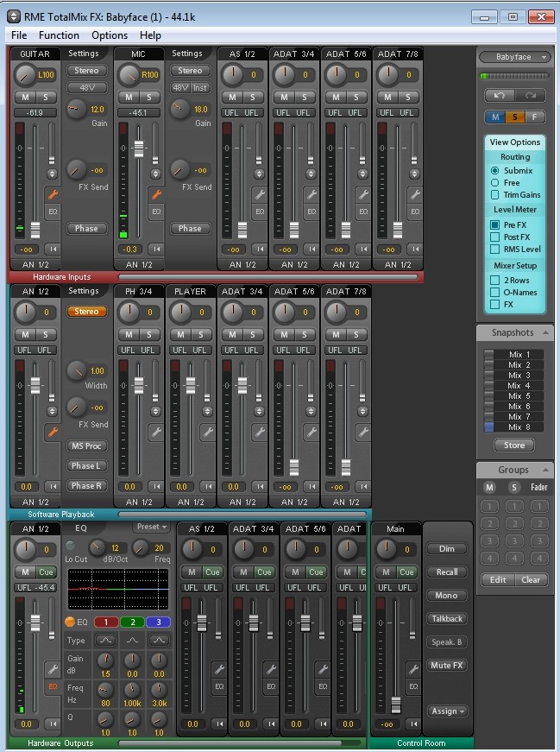The image size is (560, 752).
Task: Click the MIC channel fader handle
Action: pyautogui.click(x=139, y=149)
